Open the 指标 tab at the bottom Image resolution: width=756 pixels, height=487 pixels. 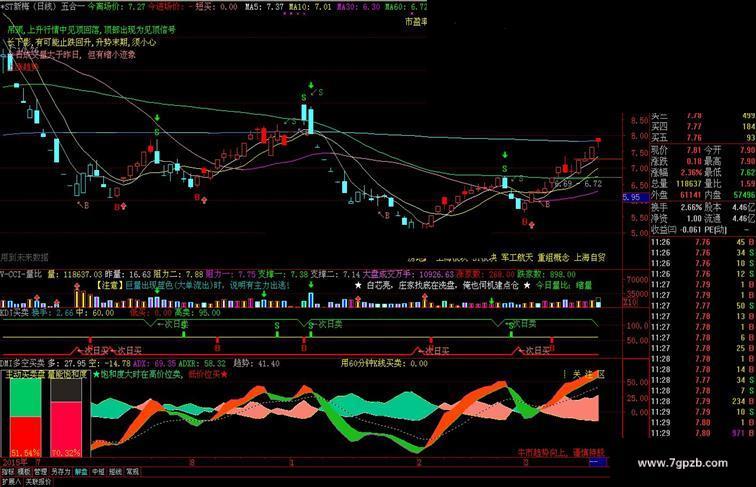point(7,472)
